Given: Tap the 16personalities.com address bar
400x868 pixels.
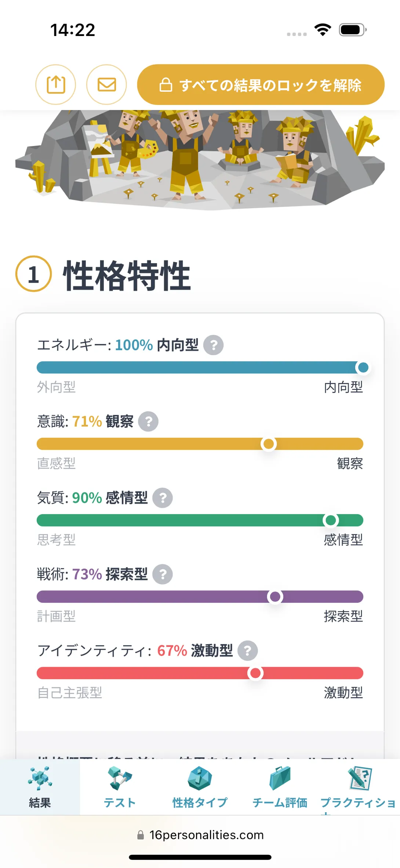Looking at the screenshot, I should click(200, 835).
